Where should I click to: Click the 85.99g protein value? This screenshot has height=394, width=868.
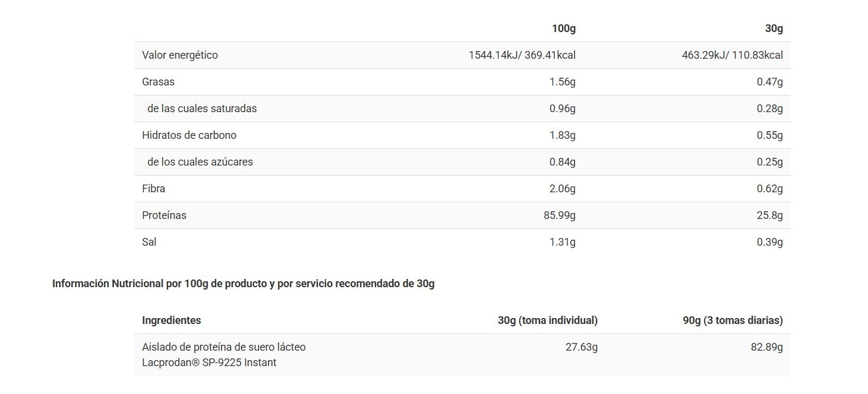[x=559, y=215]
